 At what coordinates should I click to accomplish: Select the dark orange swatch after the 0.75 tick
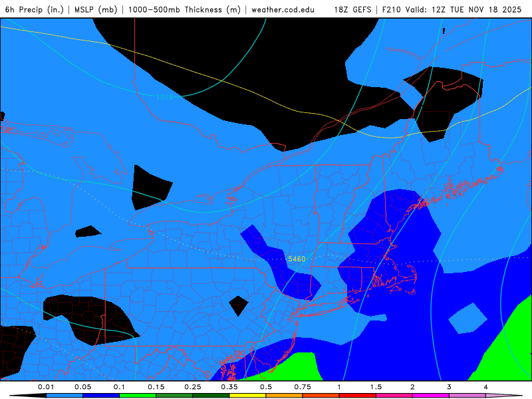(321, 396)
